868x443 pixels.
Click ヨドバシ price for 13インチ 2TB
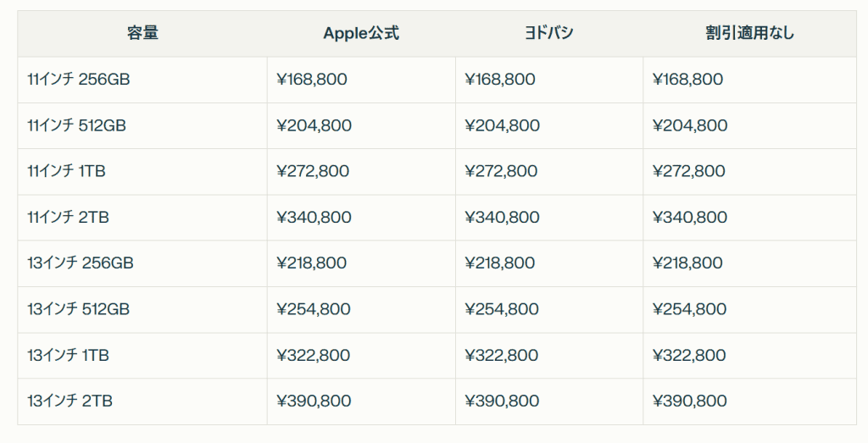(502, 401)
